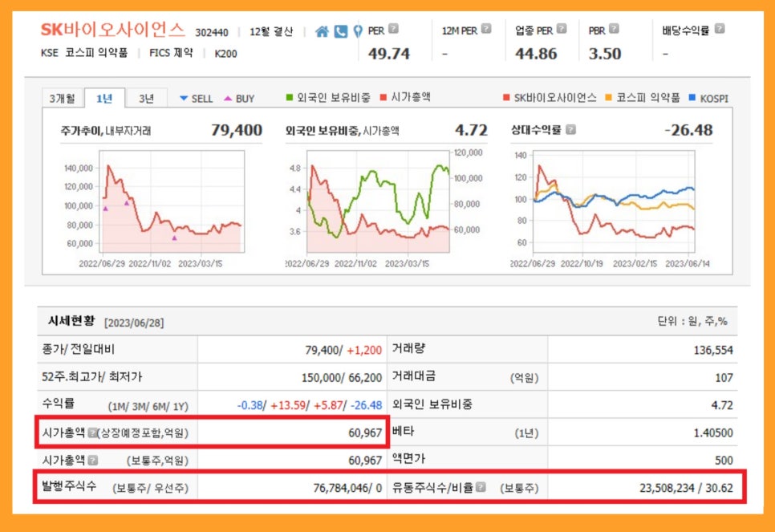Open the help icon beside PER
Viewport: 775px width, 532px height.
pos(393,29)
